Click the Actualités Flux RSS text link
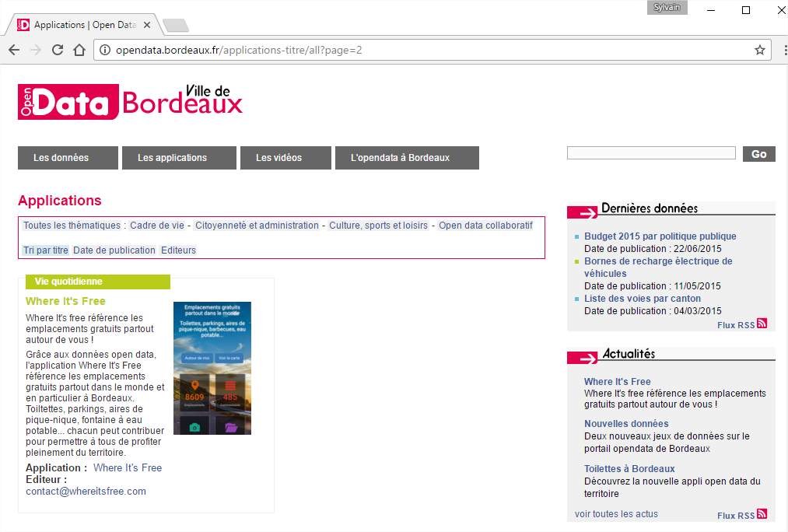788x532 pixels. tap(736, 516)
